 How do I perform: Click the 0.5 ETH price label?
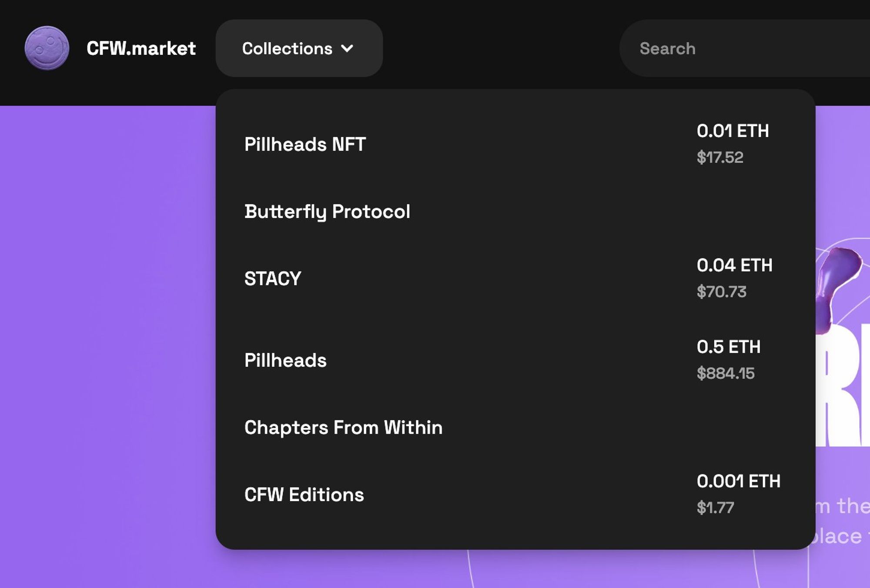click(729, 347)
